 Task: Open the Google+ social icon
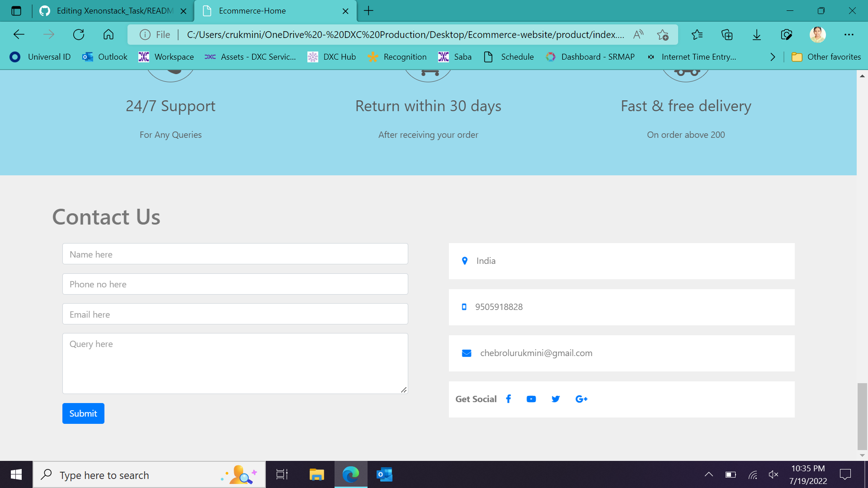(x=581, y=399)
